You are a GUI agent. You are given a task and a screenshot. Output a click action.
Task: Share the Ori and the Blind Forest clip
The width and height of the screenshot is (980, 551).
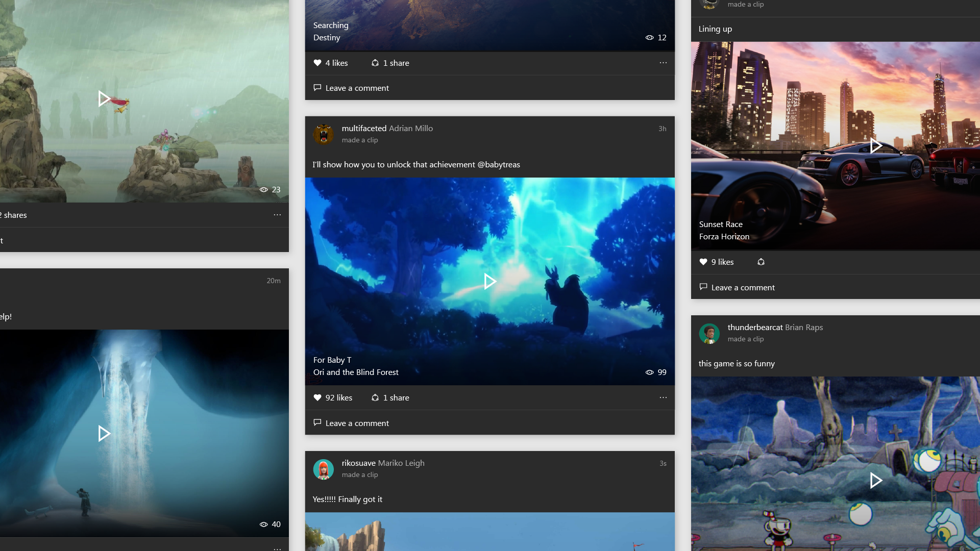click(390, 397)
